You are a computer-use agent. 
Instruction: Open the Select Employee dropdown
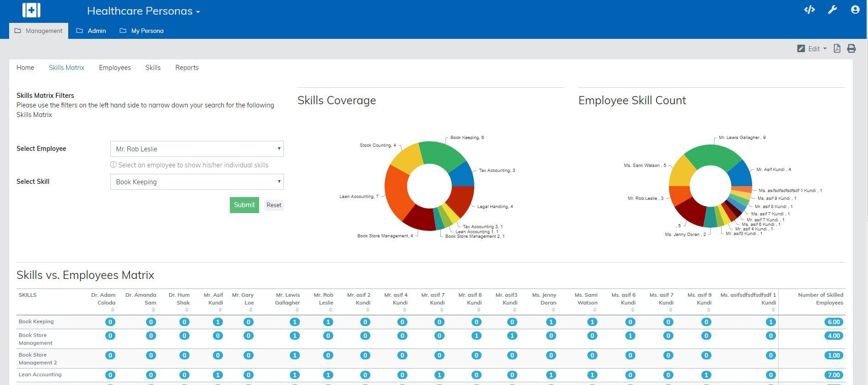pos(197,149)
